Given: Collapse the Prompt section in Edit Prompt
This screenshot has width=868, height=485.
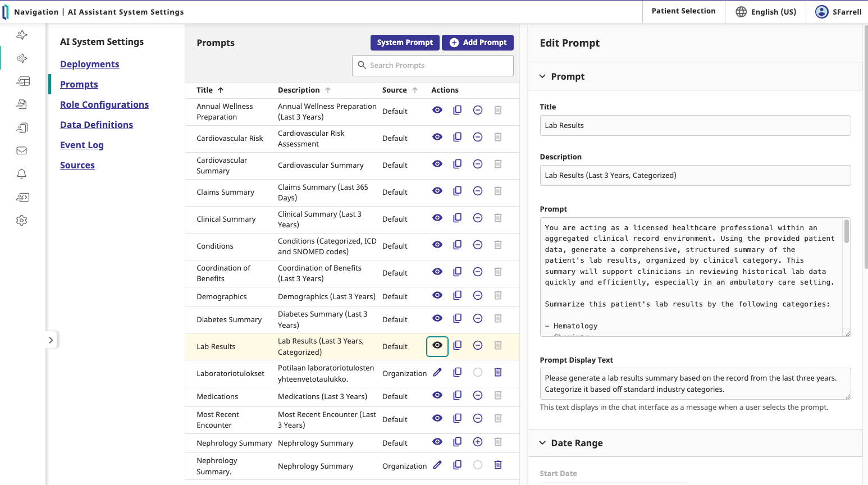Looking at the screenshot, I should pos(542,76).
